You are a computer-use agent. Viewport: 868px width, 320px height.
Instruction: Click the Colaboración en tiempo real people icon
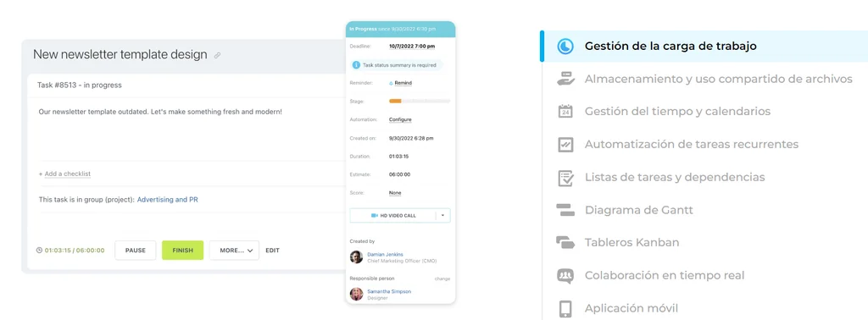point(565,275)
